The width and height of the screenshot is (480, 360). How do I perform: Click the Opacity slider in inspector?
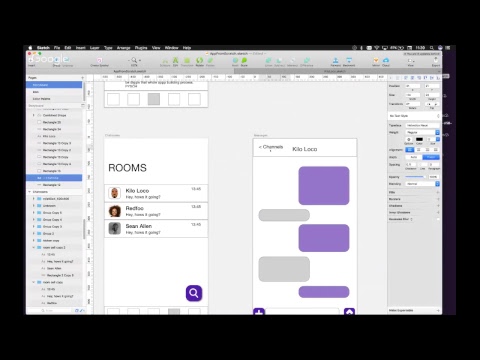415,177
